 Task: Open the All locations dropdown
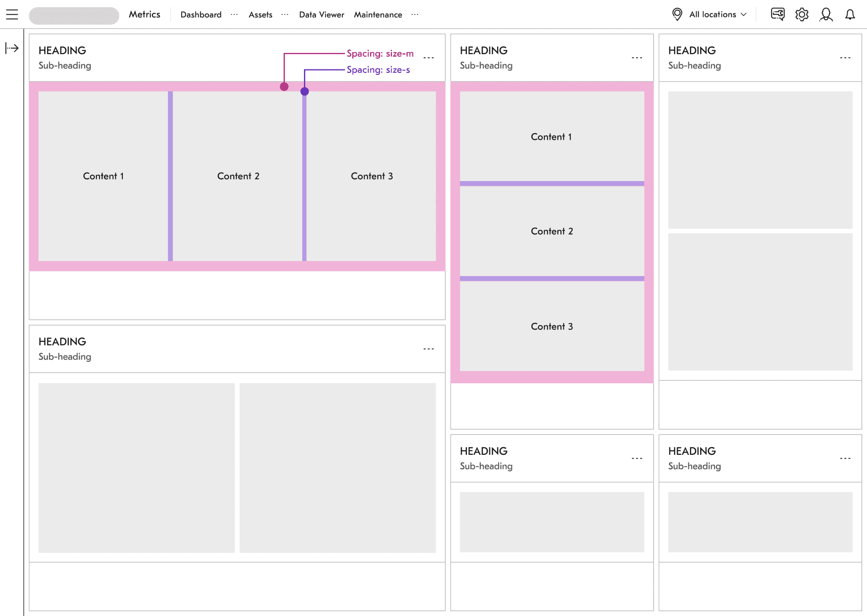(716, 14)
